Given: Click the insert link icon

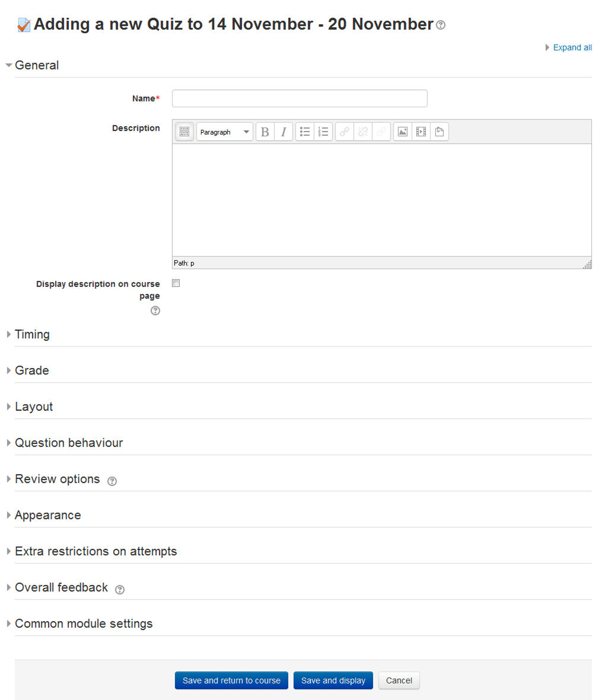Looking at the screenshot, I should tap(344, 132).
